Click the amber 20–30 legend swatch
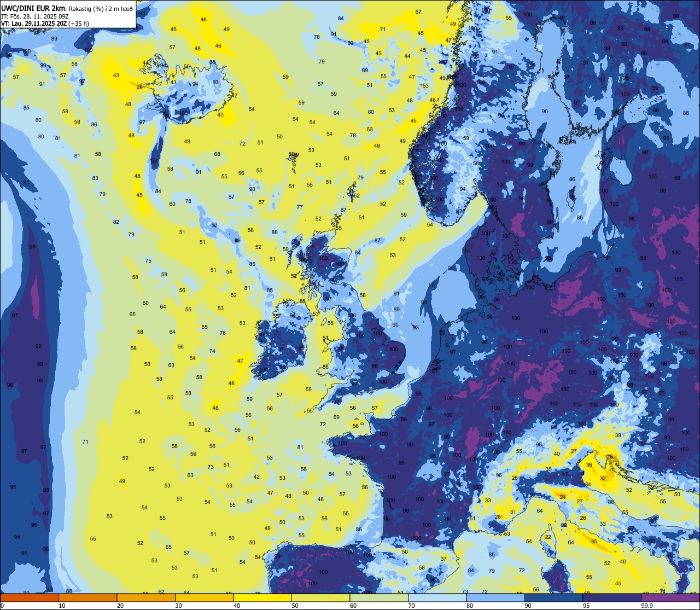 tap(146, 597)
